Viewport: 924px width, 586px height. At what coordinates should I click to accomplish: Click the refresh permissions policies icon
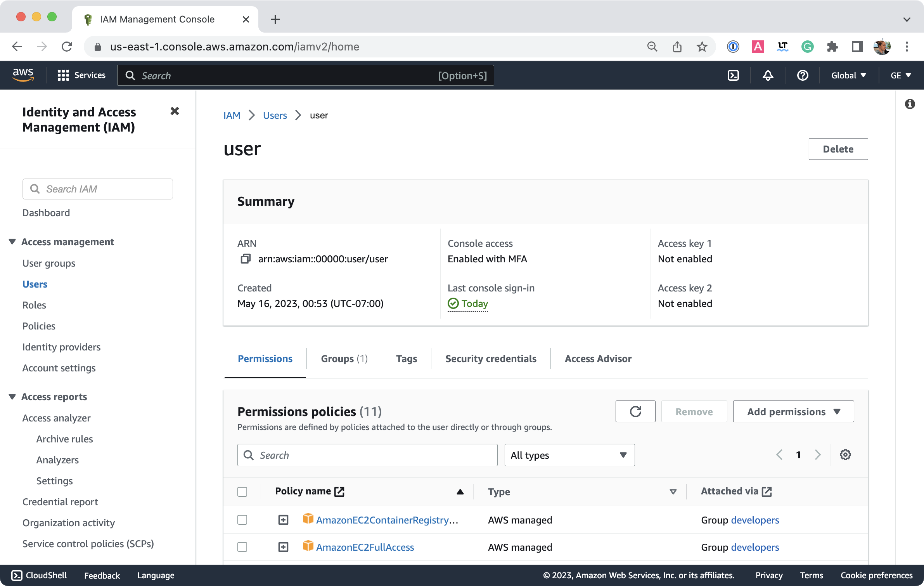click(x=636, y=411)
